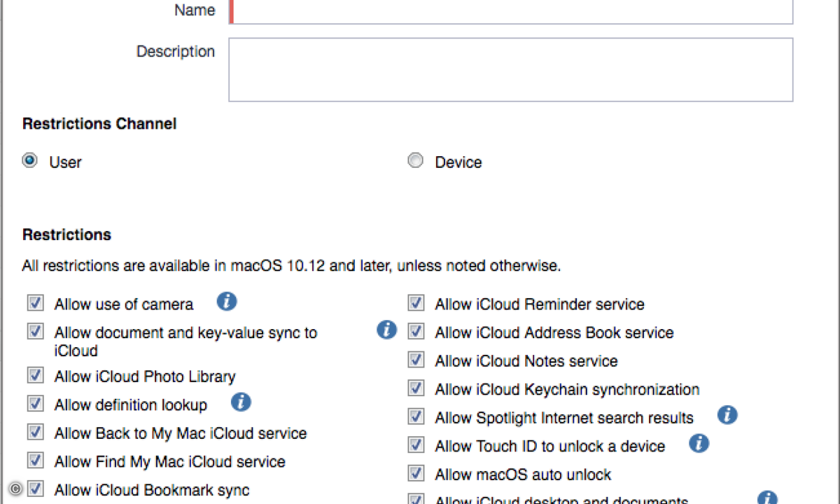Click the Description text area
Image resolution: width=840 pixels, height=504 pixels.
511,70
